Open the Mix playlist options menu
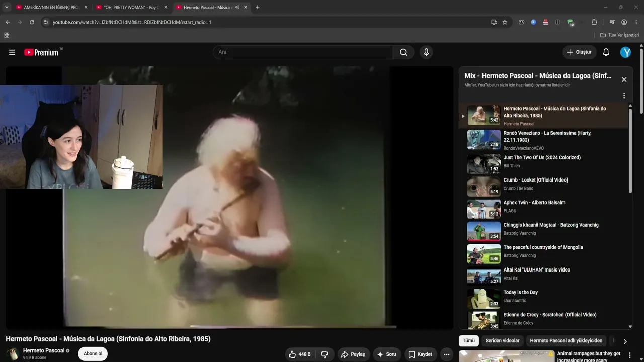 click(624, 96)
